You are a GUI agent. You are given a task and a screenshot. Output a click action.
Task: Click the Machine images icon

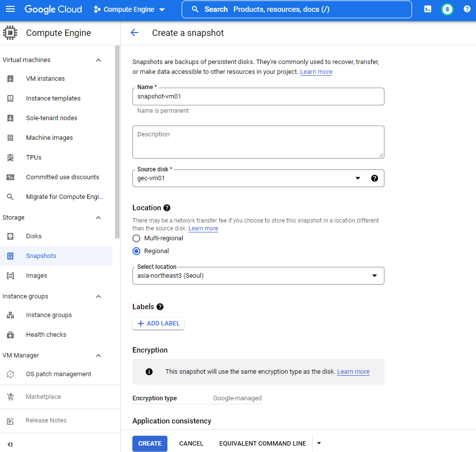click(10, 138)
